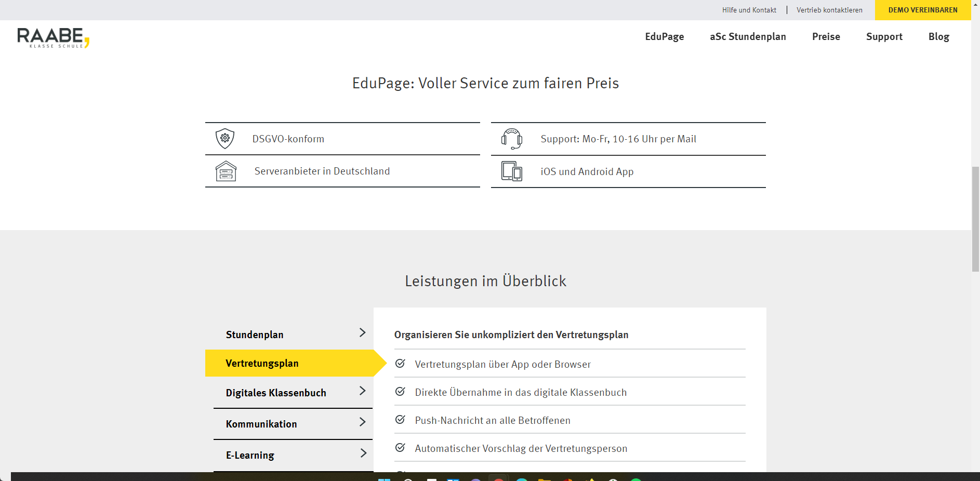Click the iOS und Android devices icon

(512, 171)
